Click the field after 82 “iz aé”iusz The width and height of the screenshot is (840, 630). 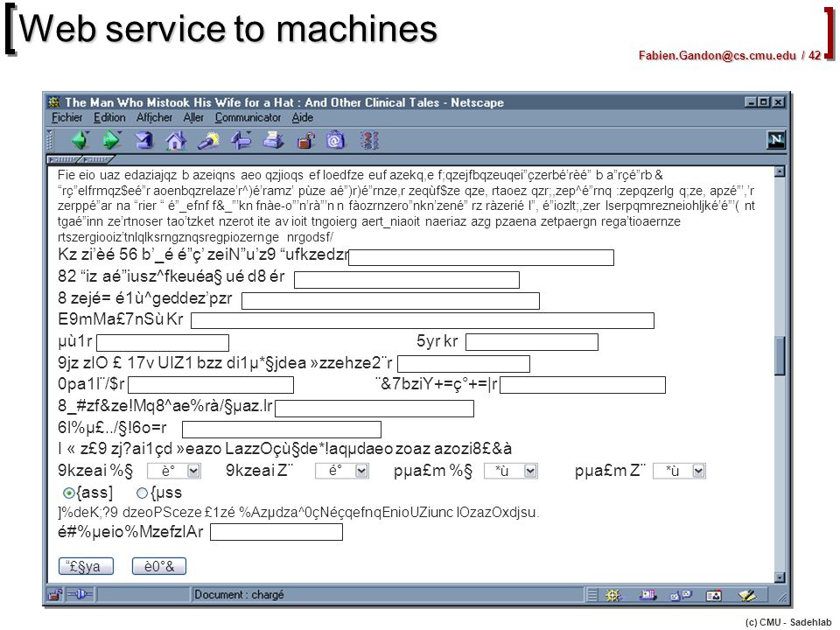[407, 280]
